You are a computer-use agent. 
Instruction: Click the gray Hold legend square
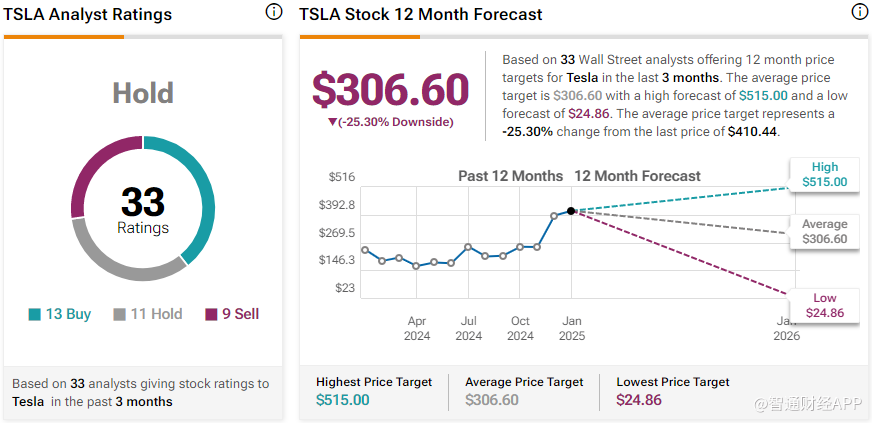coord(119,314)
